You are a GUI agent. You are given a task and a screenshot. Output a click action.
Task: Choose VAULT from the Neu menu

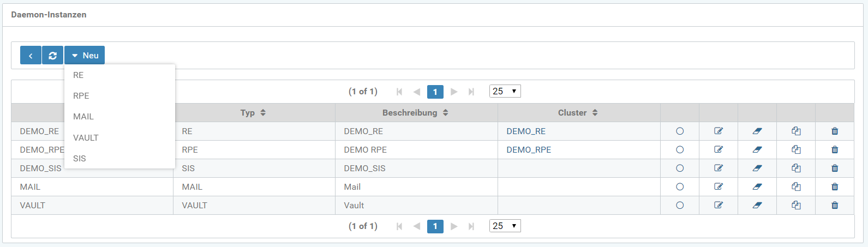[86, 137]
